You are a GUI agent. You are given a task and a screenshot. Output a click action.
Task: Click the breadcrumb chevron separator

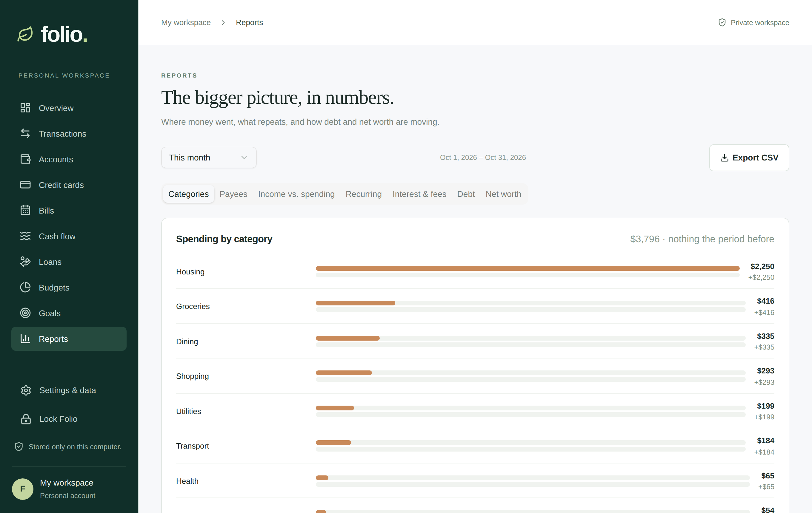click(x=223, y=23)
